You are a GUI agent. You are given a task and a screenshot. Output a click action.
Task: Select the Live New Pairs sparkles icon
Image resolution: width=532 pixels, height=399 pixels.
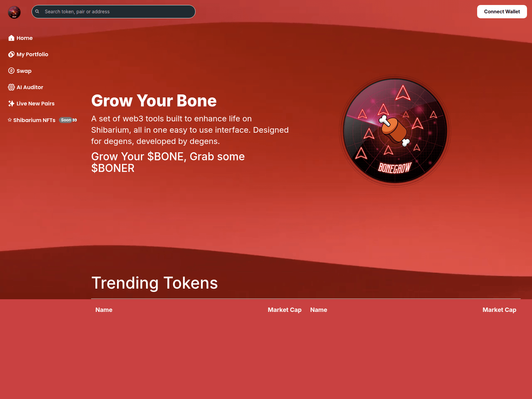[11, 103]
